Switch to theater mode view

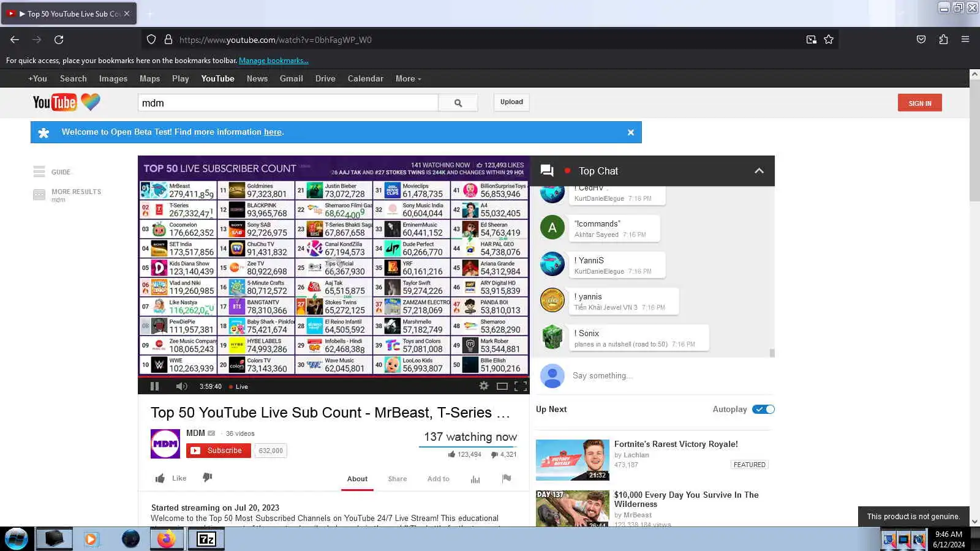(x=502, y=386)
